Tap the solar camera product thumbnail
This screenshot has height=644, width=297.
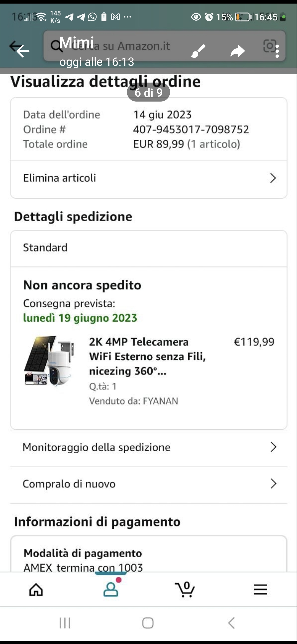click(50, 361)
